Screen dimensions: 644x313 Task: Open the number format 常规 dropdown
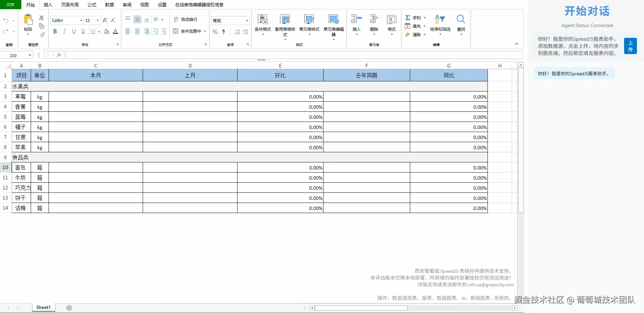point(247,21)
